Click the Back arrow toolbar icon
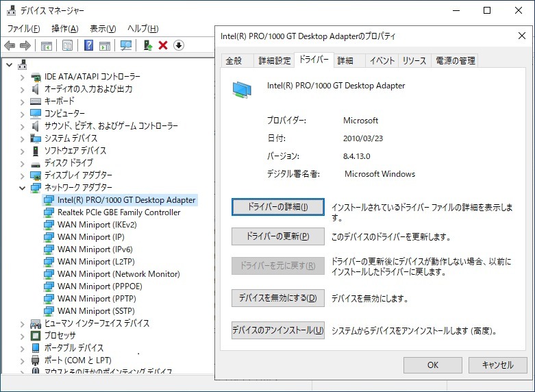The height and width of the screenshot is (392, 535). 10,45
